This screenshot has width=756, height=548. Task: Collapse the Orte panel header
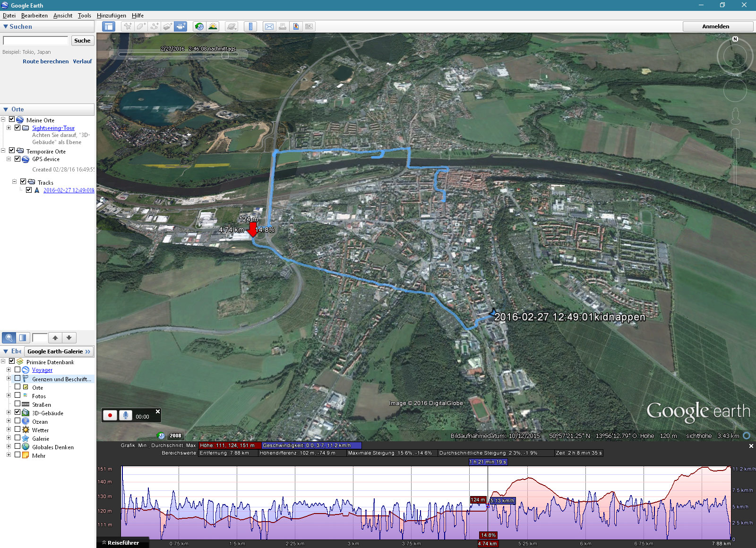[6, 110]
